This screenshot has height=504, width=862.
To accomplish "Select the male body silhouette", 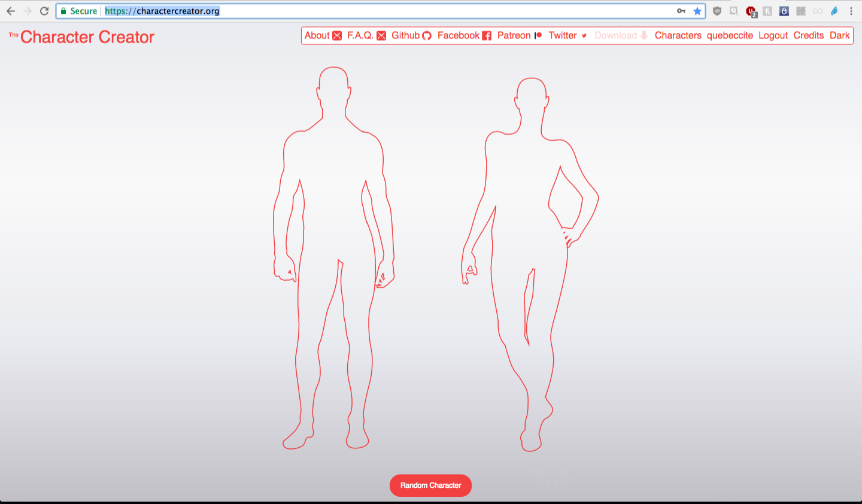I will [333, 257].
